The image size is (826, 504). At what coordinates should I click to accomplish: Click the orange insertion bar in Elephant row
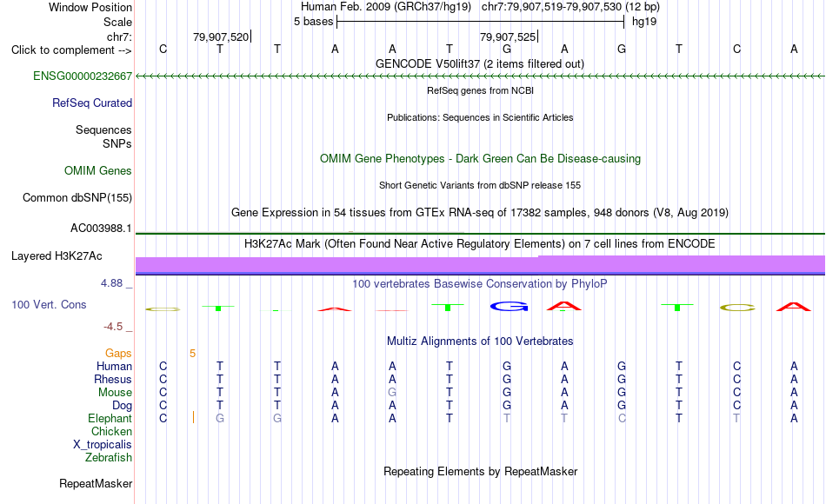click(193, 418)
